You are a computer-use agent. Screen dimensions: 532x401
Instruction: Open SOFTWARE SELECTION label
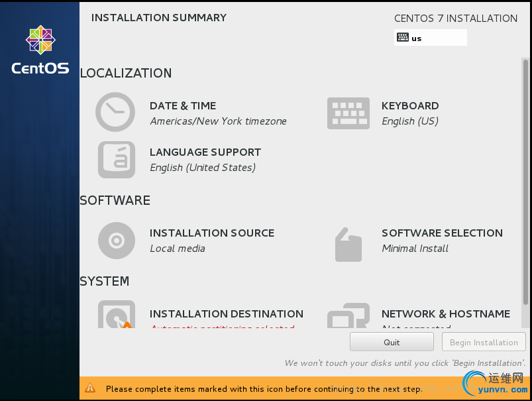[442, 233]
